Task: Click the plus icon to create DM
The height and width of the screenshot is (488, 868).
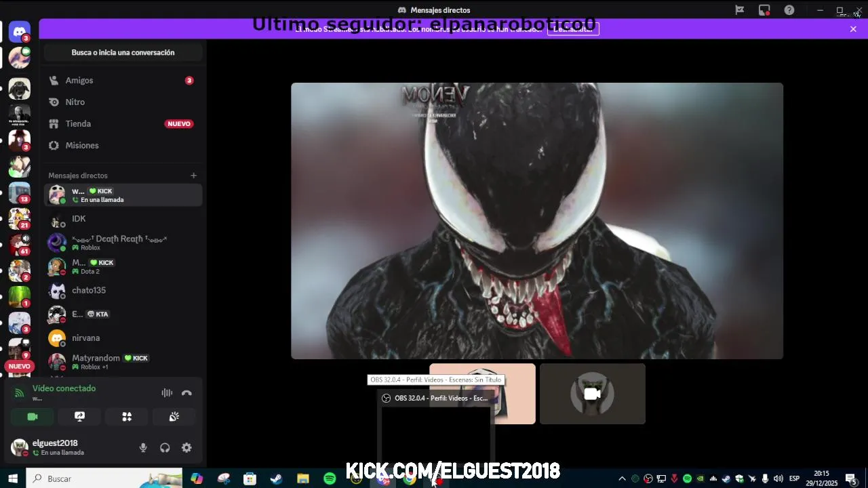Action: pyautogui.click(x=193, y=176)
